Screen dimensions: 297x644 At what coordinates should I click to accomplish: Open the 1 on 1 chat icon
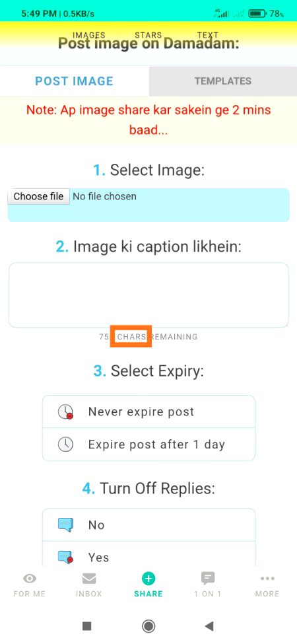[208, 579]
